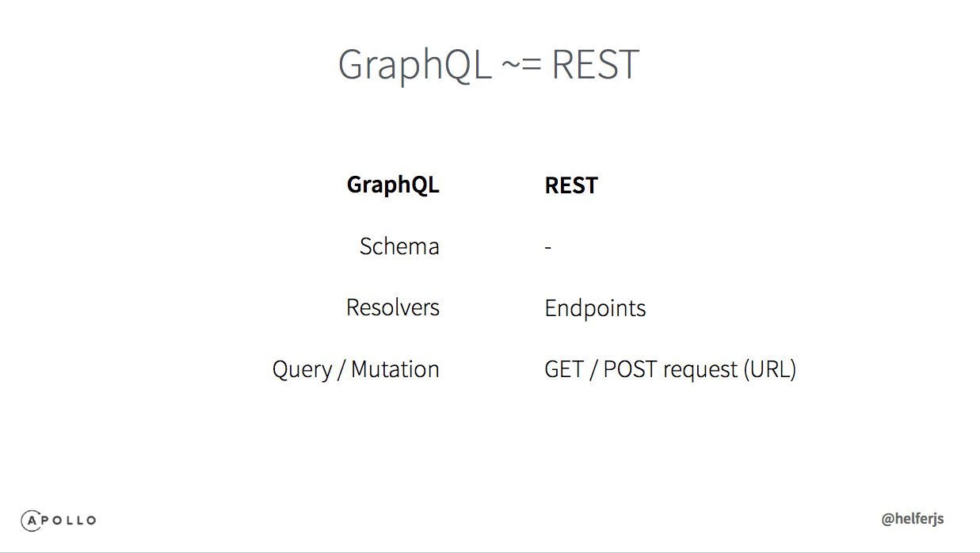980x553 pixels.
Task: Select the Schema table cell
Action: pos(399,246)
